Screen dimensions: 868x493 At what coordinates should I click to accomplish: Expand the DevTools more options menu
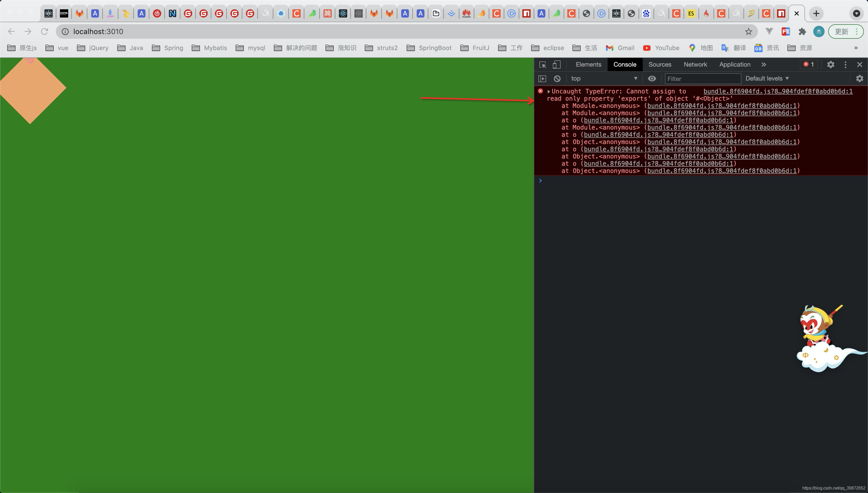point(846,64)
